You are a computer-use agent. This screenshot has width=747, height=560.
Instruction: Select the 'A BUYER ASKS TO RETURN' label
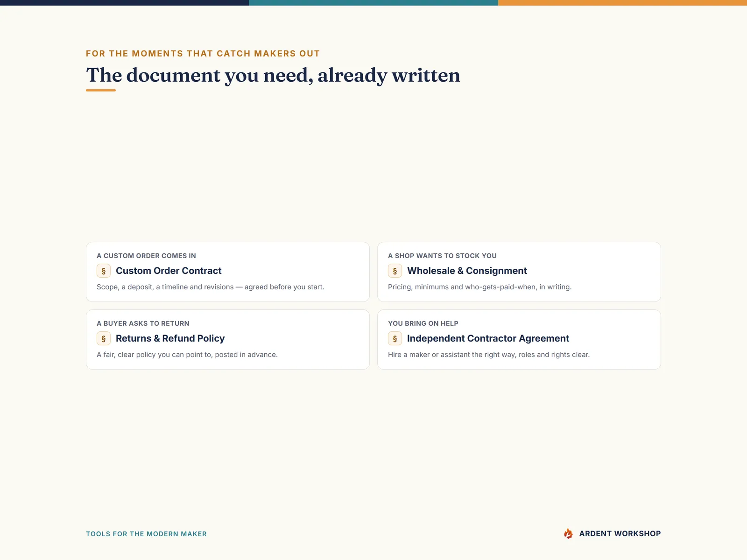tap(143, 323)
